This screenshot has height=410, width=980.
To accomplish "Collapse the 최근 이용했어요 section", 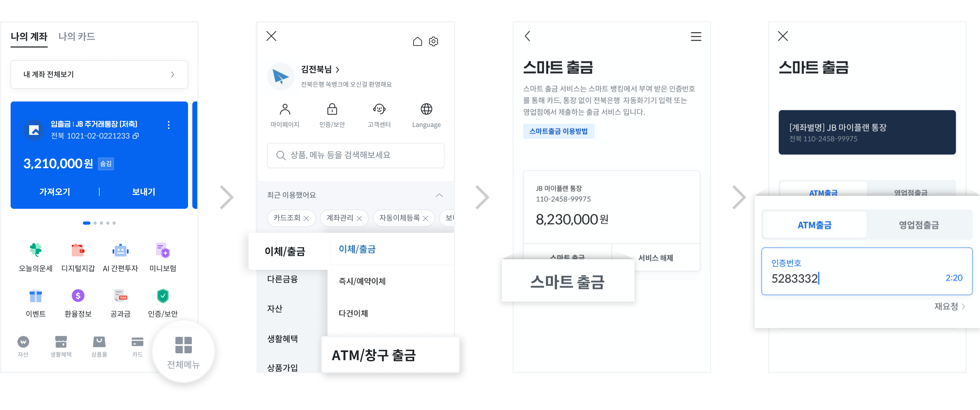I will click(439, 195).
